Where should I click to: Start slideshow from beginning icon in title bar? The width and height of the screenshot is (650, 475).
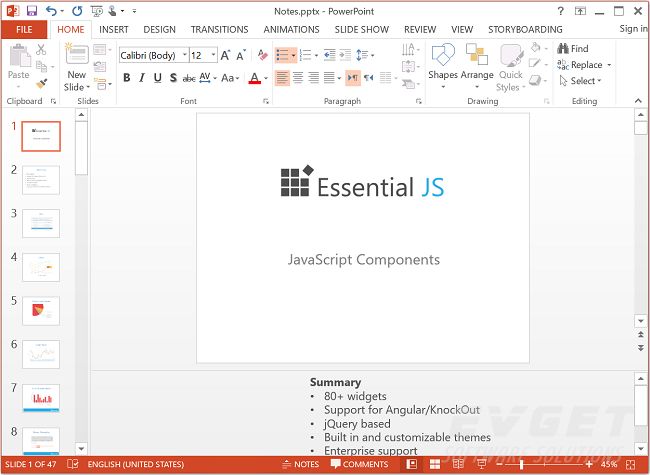point(97,11)
